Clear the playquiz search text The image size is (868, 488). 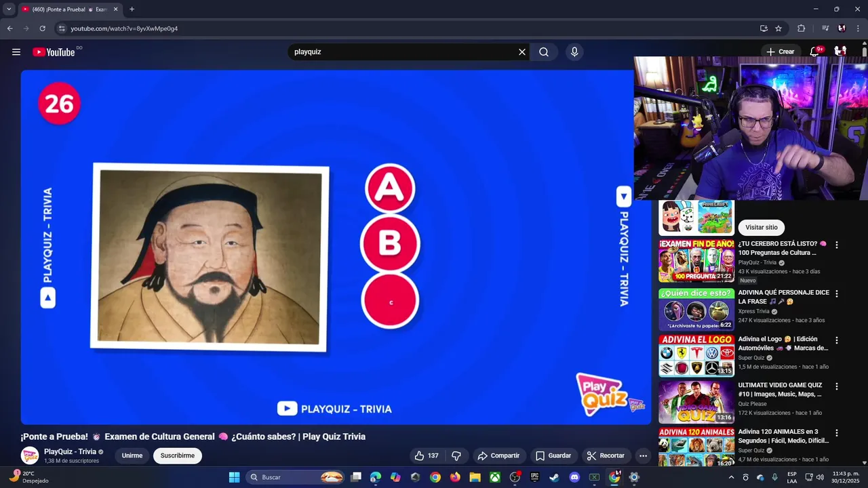point(522,52)
